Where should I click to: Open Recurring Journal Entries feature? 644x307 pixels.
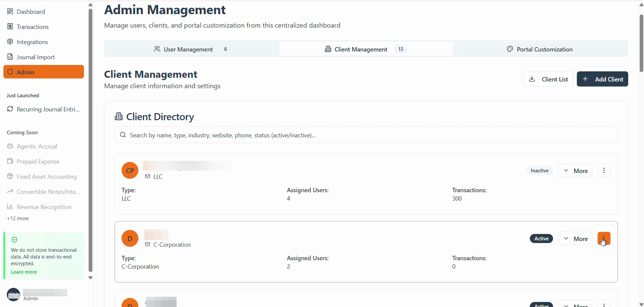coord(44,109)
